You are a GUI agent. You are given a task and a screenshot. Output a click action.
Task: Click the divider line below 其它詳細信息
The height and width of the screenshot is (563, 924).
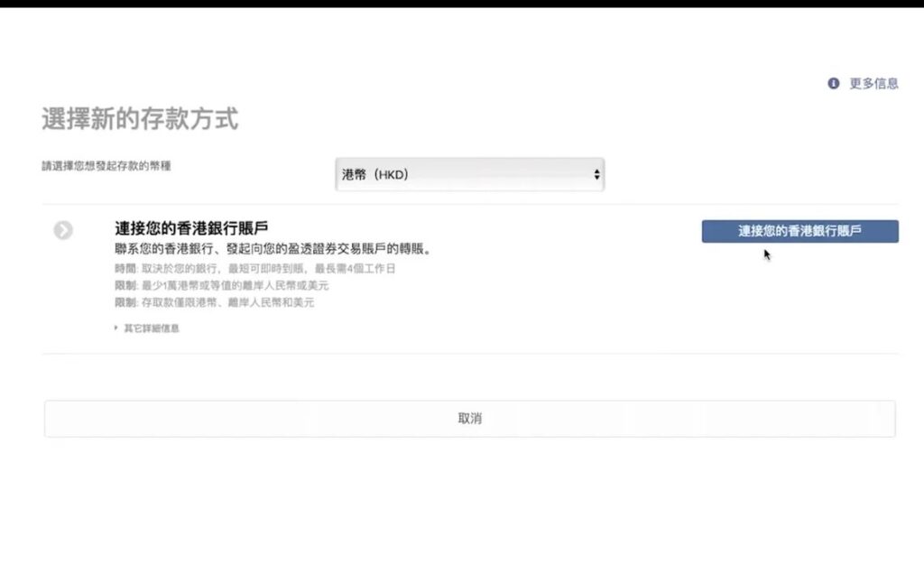(x=469, y=354)
